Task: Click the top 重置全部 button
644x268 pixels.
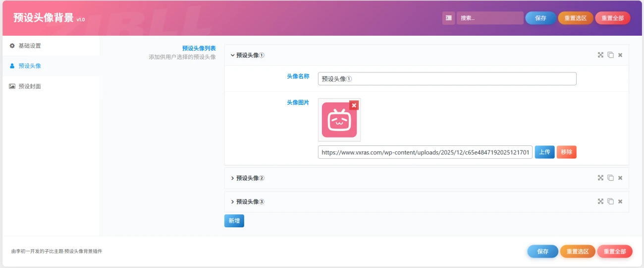Action: [x=613, y=18]
